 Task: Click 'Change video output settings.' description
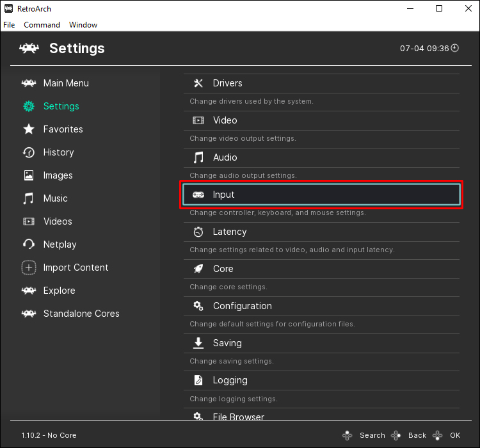pos(243,138)
